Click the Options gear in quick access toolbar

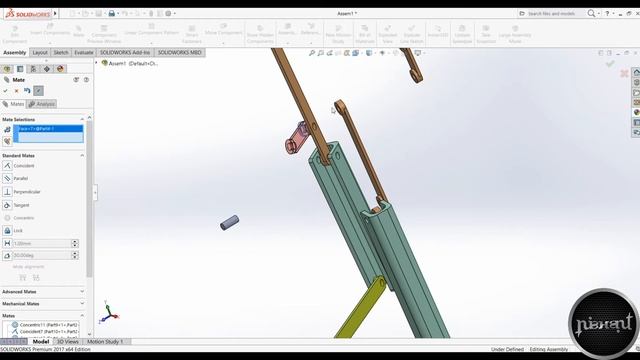tap(168, 13)
